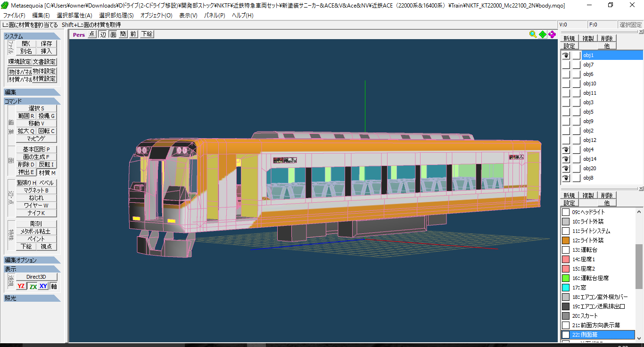The image size is (644, 347).
Task: Open the Pers view mode dropdown
Action: tap(79, 34)
